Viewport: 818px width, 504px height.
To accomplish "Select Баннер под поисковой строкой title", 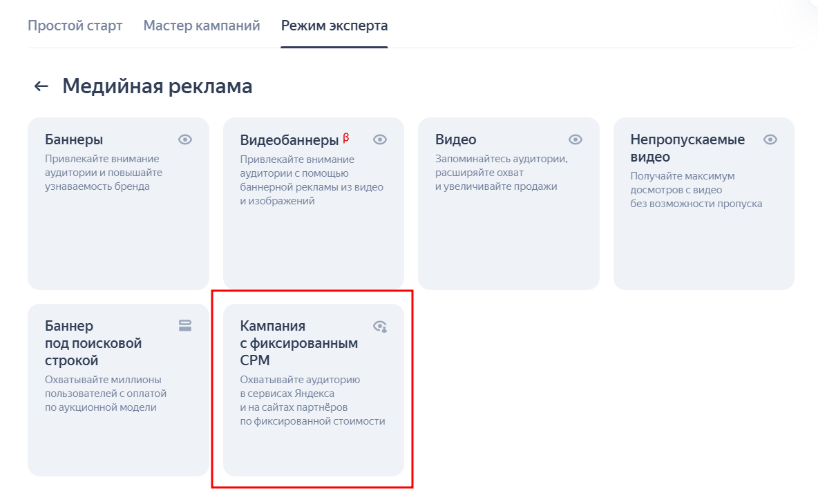I will click(93, 343).
